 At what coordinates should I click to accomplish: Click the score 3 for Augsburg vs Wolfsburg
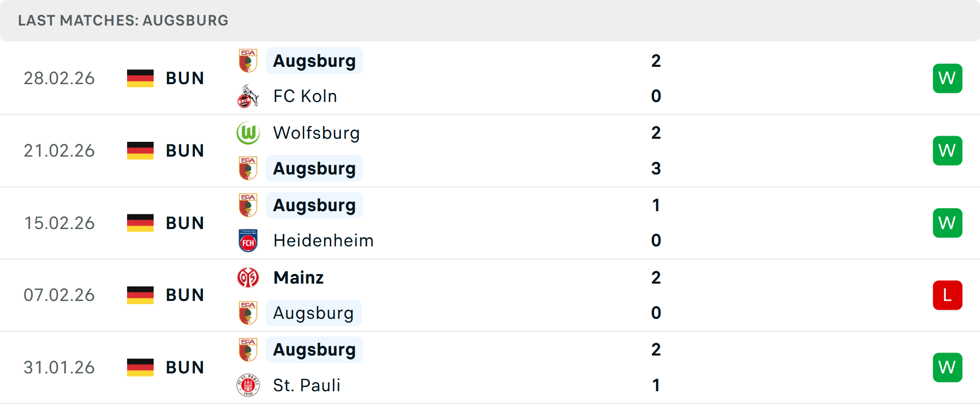click(656, 168)
